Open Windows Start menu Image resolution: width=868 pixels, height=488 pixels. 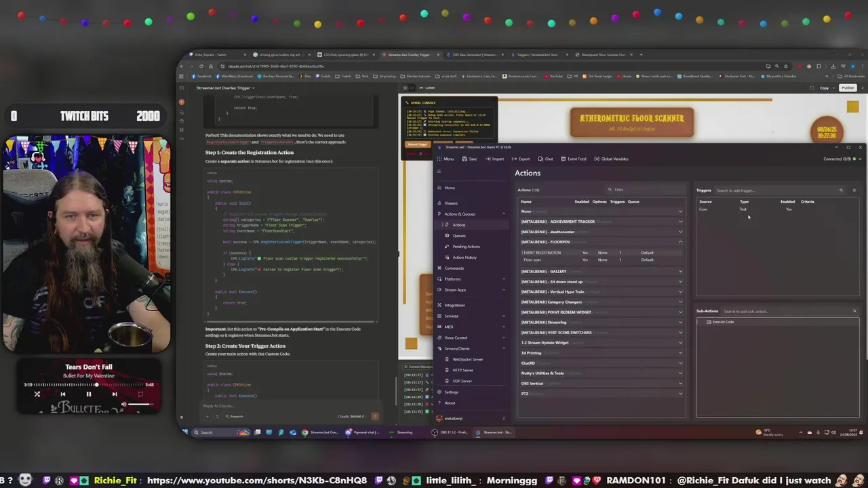point(184,432)
